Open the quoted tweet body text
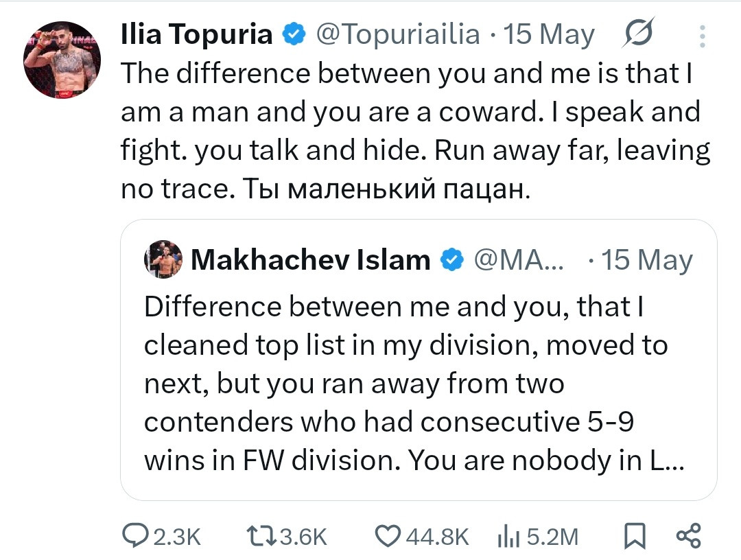Screen dimensions: 741x560 405,384
